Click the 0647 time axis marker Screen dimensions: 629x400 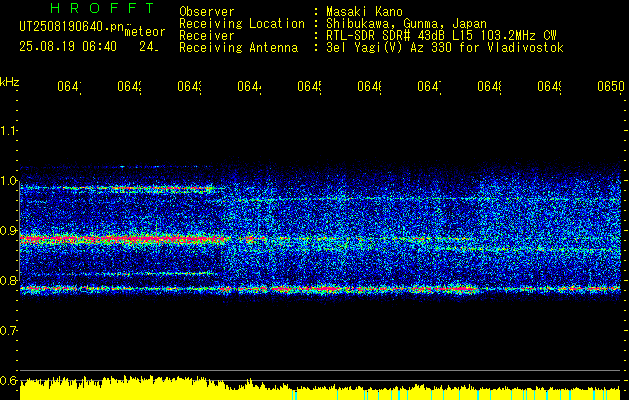429,87
